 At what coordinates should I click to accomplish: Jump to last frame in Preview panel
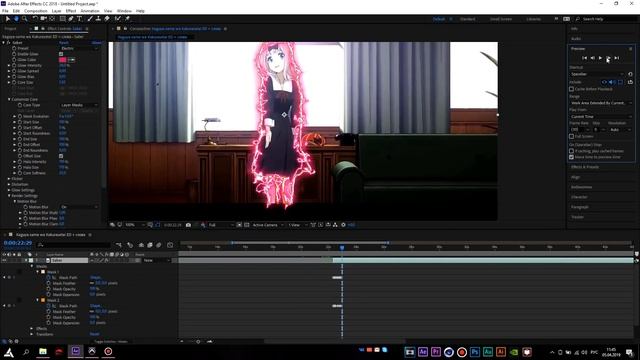[x=617, y=58]
